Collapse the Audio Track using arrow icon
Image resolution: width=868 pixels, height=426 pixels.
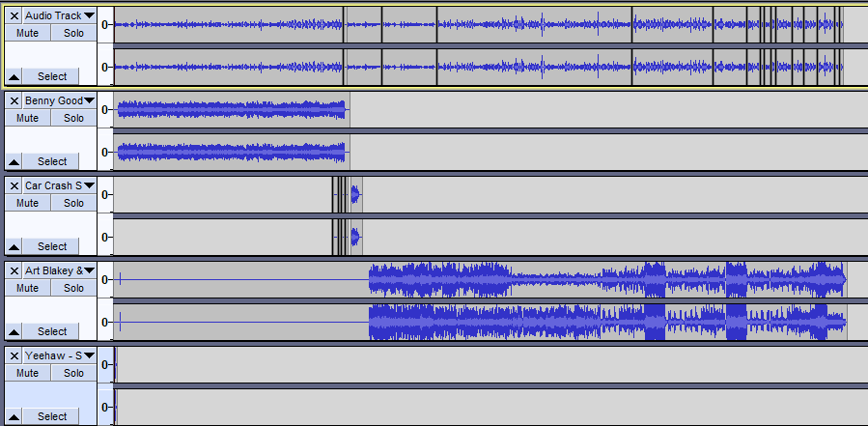[x=14, y=76]
